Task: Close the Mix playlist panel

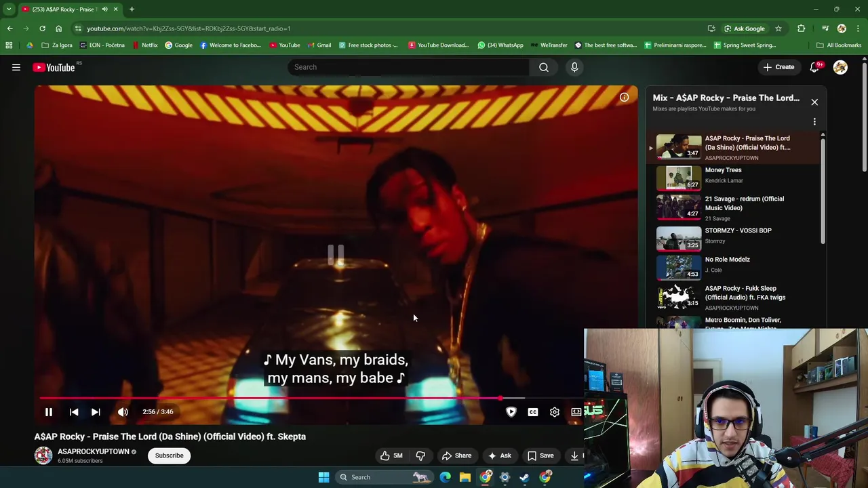Action: tap(814, 102)
